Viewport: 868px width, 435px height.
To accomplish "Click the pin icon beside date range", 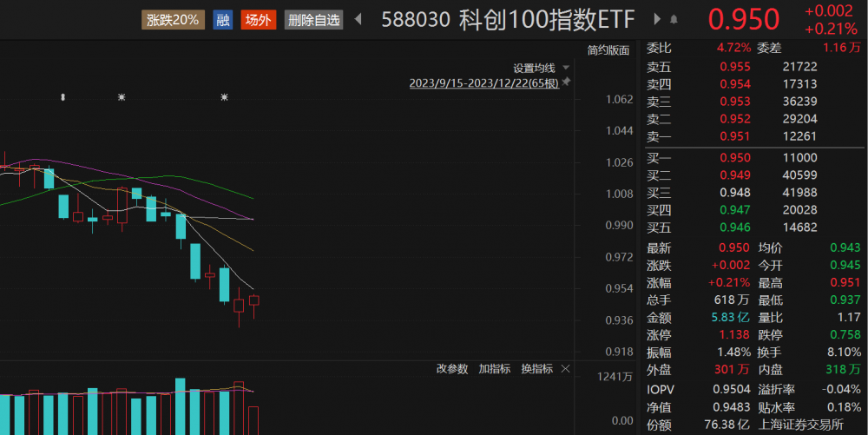I will 566,82.
